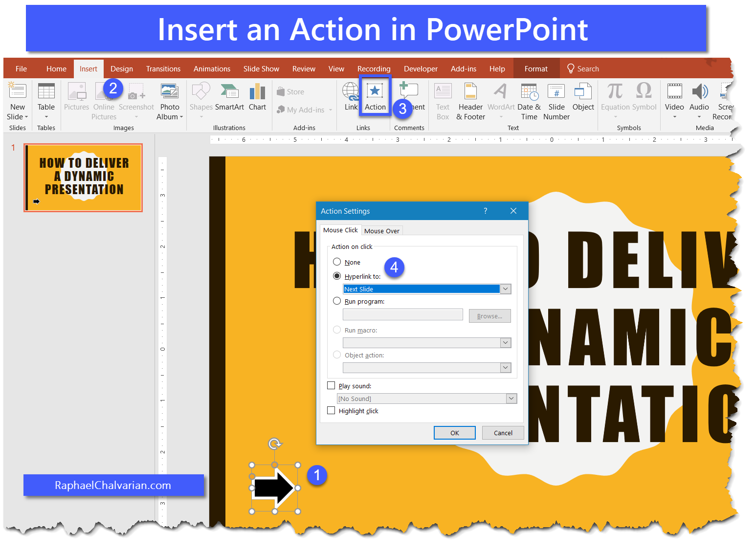Select the Object action radio option
The width and height of the screenshot is (756, 556).
337,355
